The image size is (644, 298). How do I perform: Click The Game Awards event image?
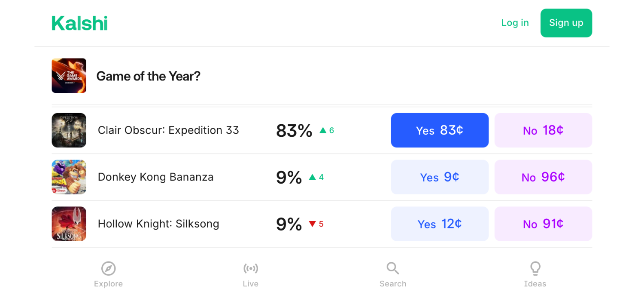[69, 76]
